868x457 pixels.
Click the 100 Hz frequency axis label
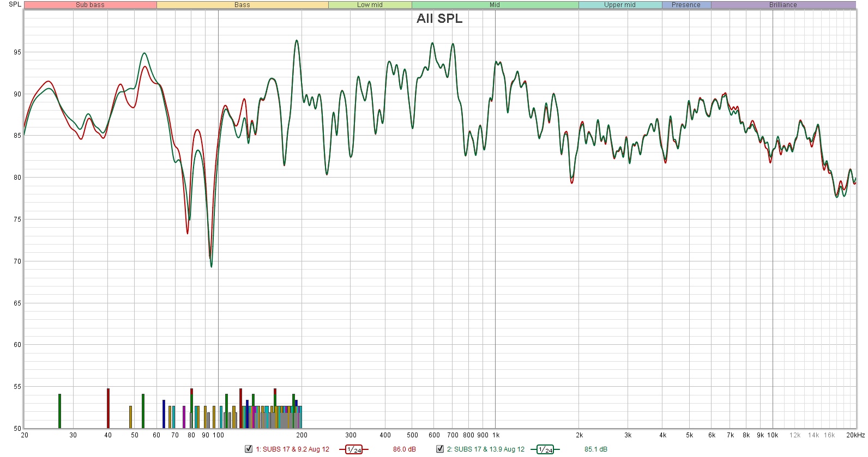coord(218,435)
